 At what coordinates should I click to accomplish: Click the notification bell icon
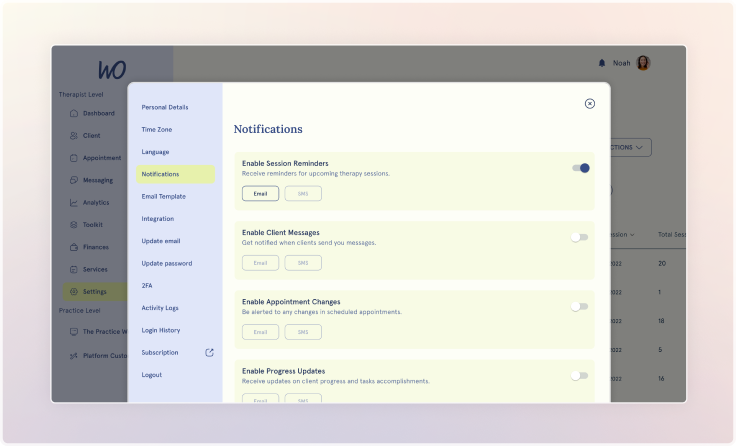[x=602, y=63]
